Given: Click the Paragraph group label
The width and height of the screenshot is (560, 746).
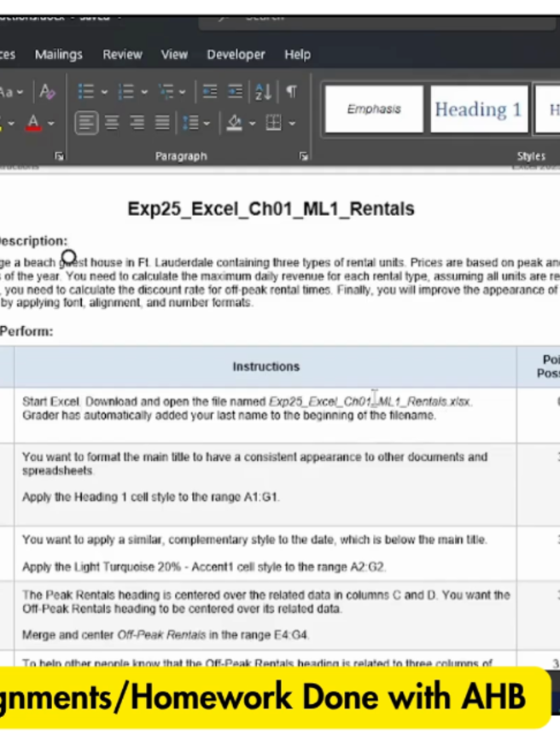Looking at the screenshot, I should tap(181, 156).
